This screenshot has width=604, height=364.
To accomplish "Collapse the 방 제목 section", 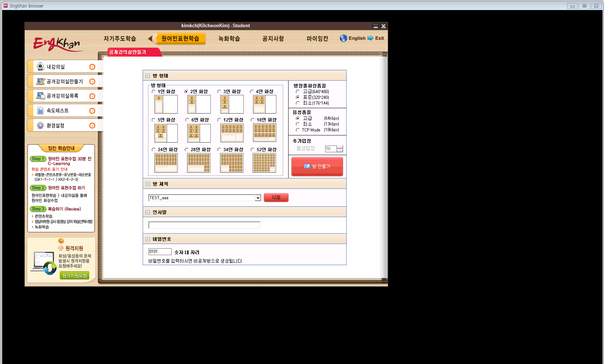I will pyautogui.click(x=147, y=184).
